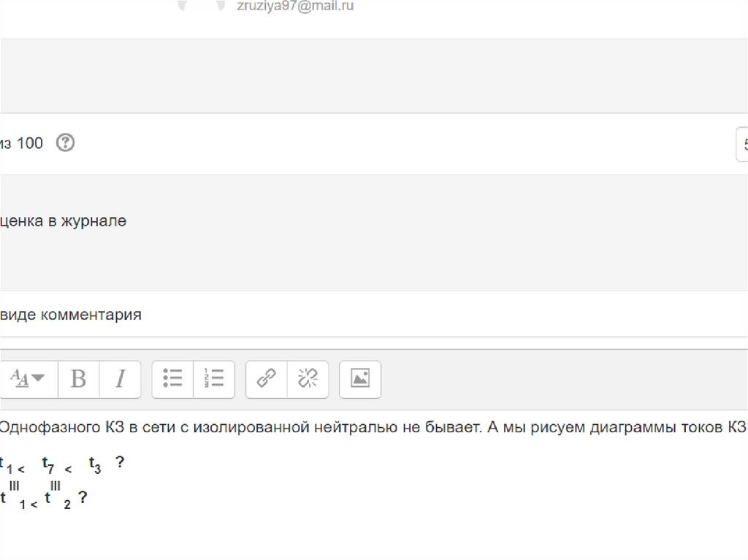The width and height of the screenshot is (748, 560).
Task: Toggle bold formatting in the editor
Action: tap(78, 378)
